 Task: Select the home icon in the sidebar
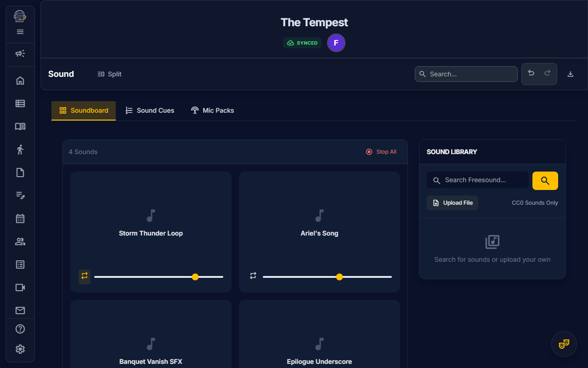tap(20, 80)
